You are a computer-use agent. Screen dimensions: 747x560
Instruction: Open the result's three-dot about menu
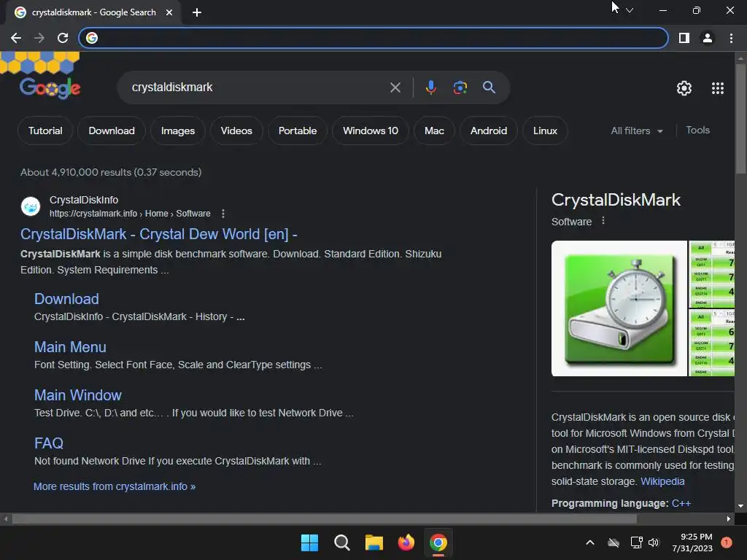click(x=223, y=214)
